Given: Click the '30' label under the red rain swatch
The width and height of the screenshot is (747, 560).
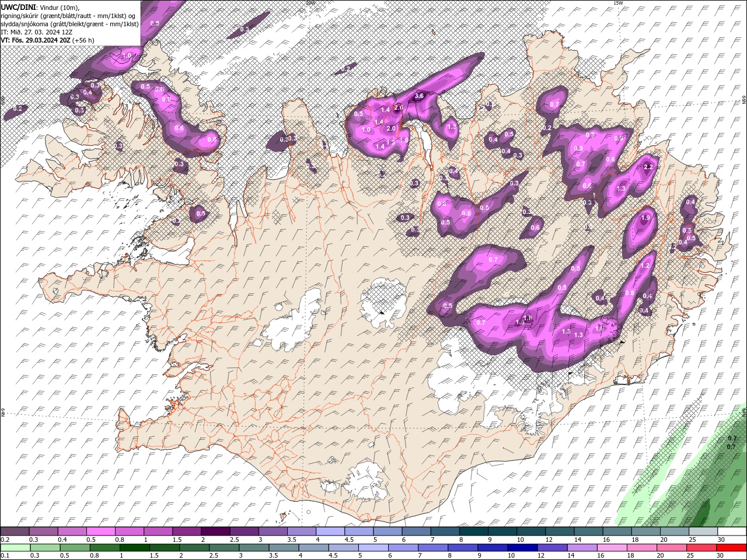Looking at the screenshot, I should pyautogui.click(x=721, y=556).
